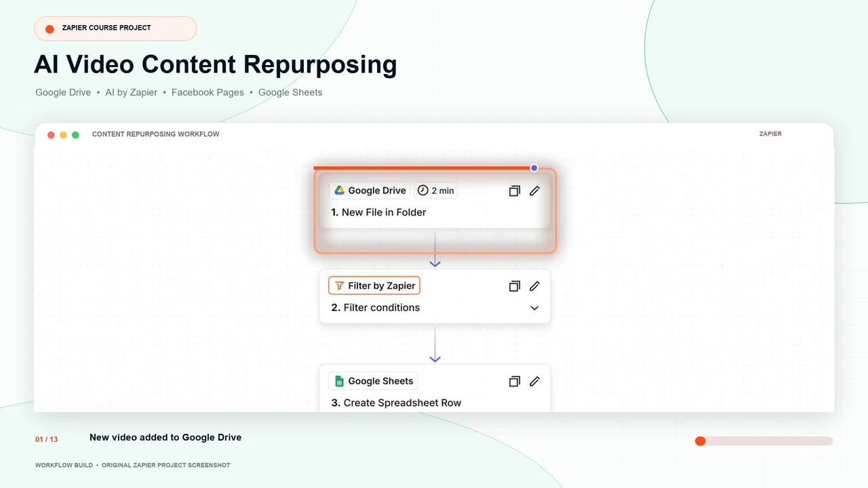This screenshot has width=868, height=488.
Task: Click the "CONTENT REPURPOSING WORKFLOW" window title
Action: click(156, 134)
